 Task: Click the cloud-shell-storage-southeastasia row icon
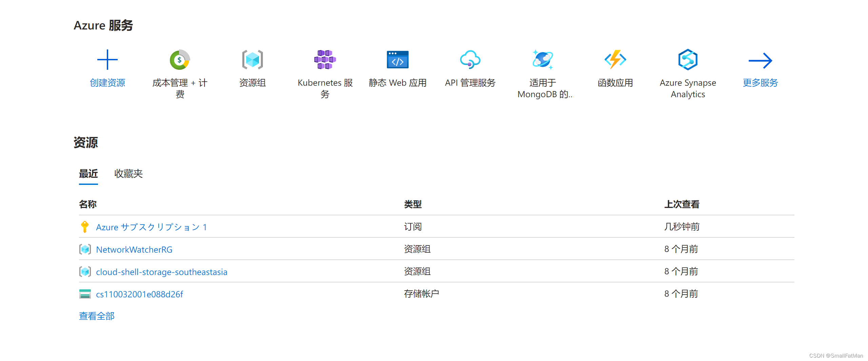85,272
